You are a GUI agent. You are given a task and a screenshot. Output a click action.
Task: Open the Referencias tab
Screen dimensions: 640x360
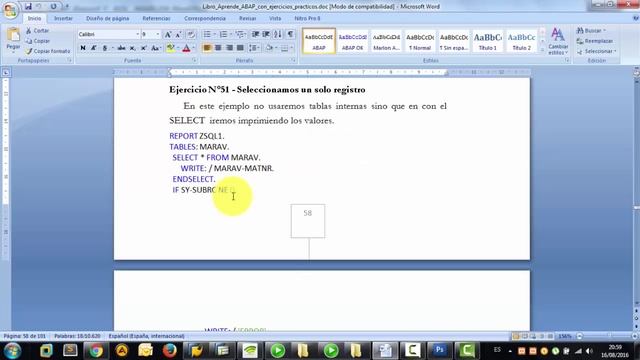pyautogui.click(x=156, y=18)
